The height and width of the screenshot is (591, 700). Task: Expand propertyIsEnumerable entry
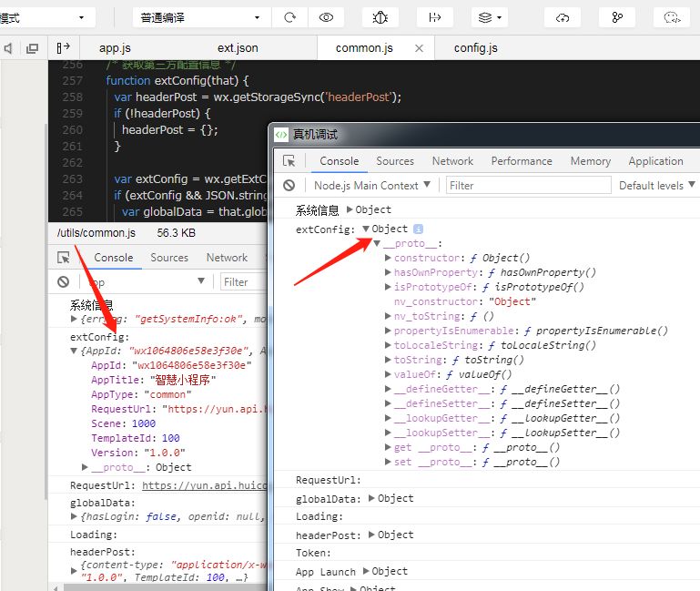point(388,331)
